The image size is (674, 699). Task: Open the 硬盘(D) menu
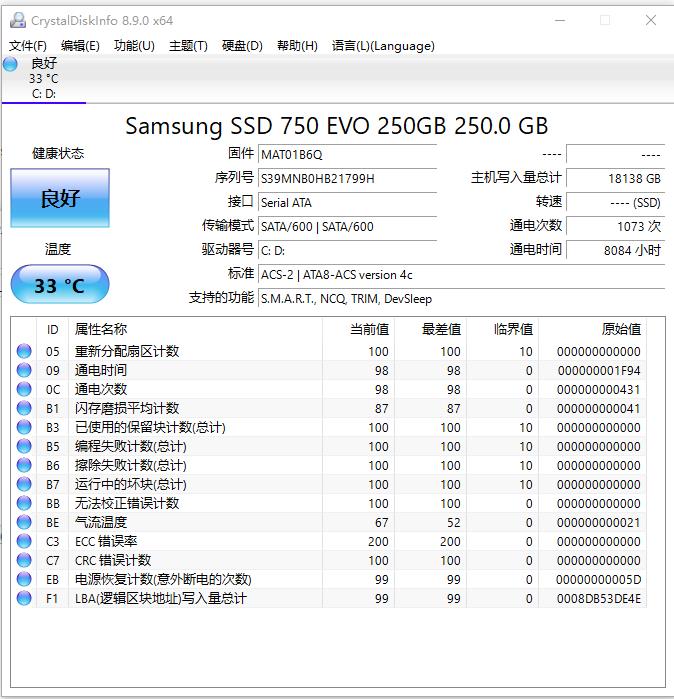(x=242, y=46)
